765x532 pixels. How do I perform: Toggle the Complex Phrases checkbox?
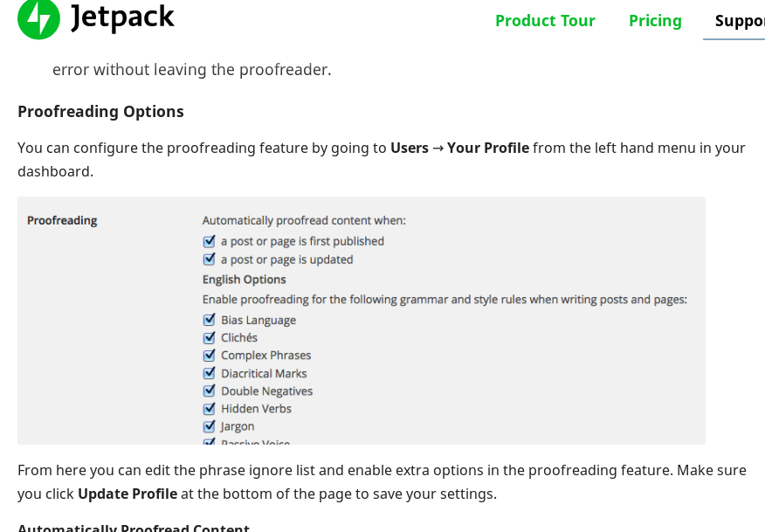coord(209,356)
